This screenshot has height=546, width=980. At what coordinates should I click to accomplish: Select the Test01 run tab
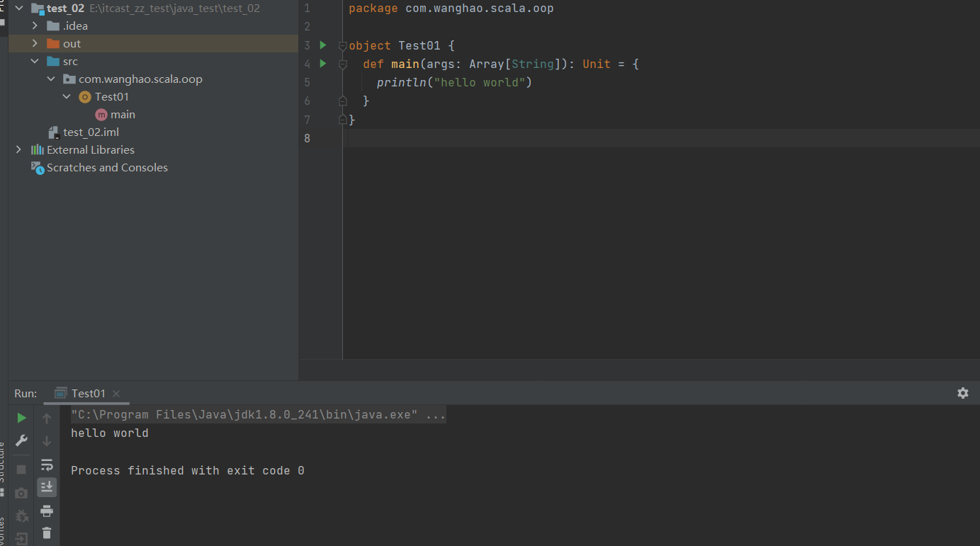pos(88,394)
